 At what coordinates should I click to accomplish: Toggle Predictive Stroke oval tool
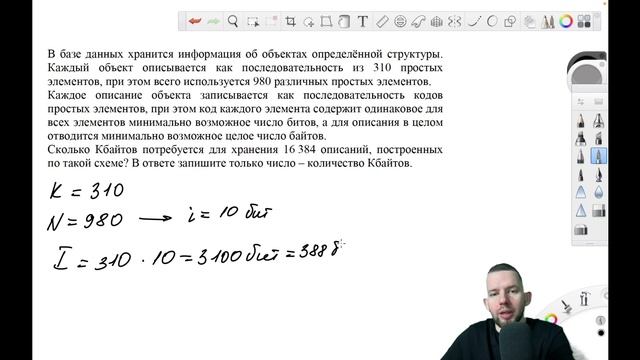tap(492, 21)
